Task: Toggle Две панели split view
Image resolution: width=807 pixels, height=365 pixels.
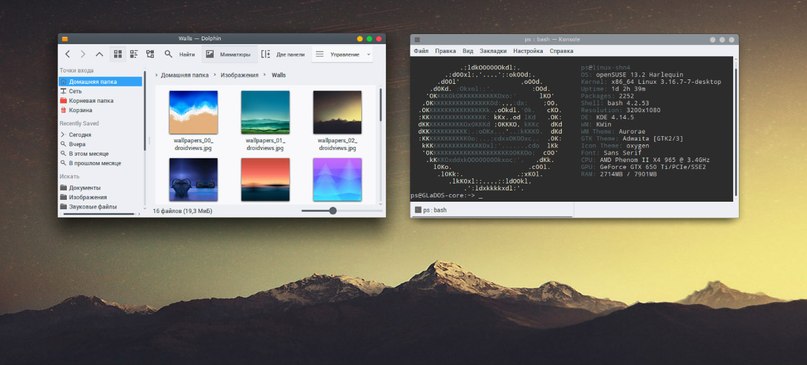Action: [x=283, y=54]
